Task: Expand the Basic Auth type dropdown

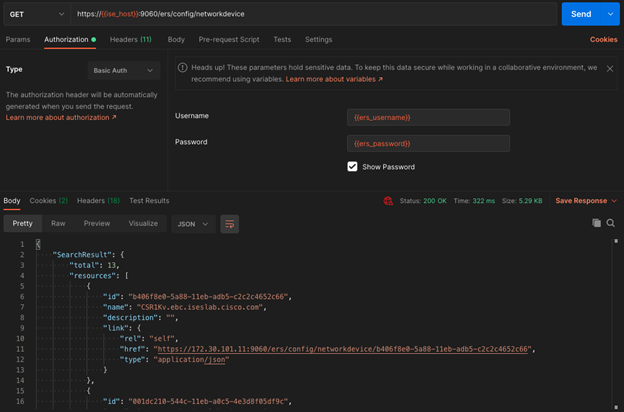Action: coord(124,70)
